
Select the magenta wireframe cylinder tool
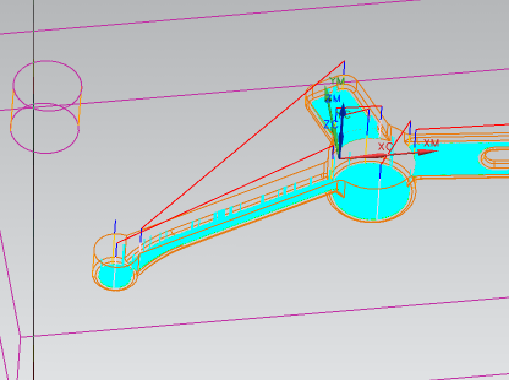[46, 107]
